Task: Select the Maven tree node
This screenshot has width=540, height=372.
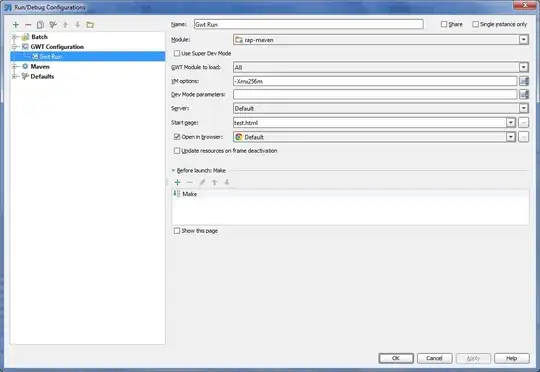Action: [40, 66]
